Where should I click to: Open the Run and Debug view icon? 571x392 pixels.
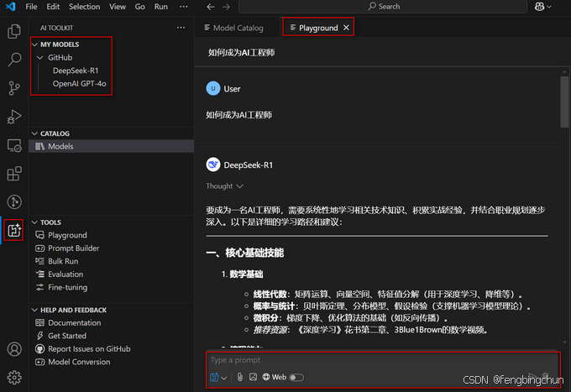(x=14, y=117)
